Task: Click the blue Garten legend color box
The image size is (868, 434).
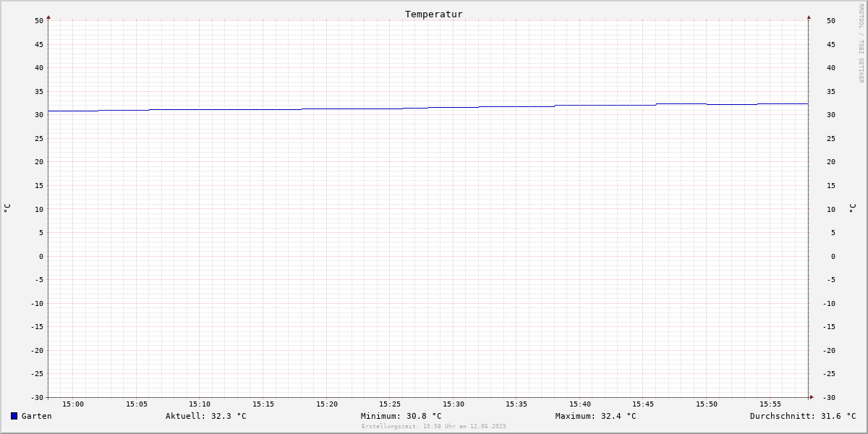Action: [x=14, y=416]
